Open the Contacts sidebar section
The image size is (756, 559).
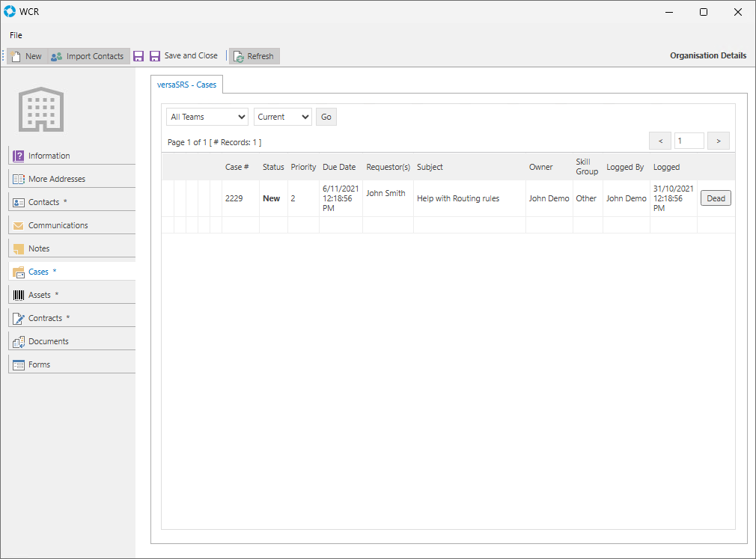(x=43, y=202)
